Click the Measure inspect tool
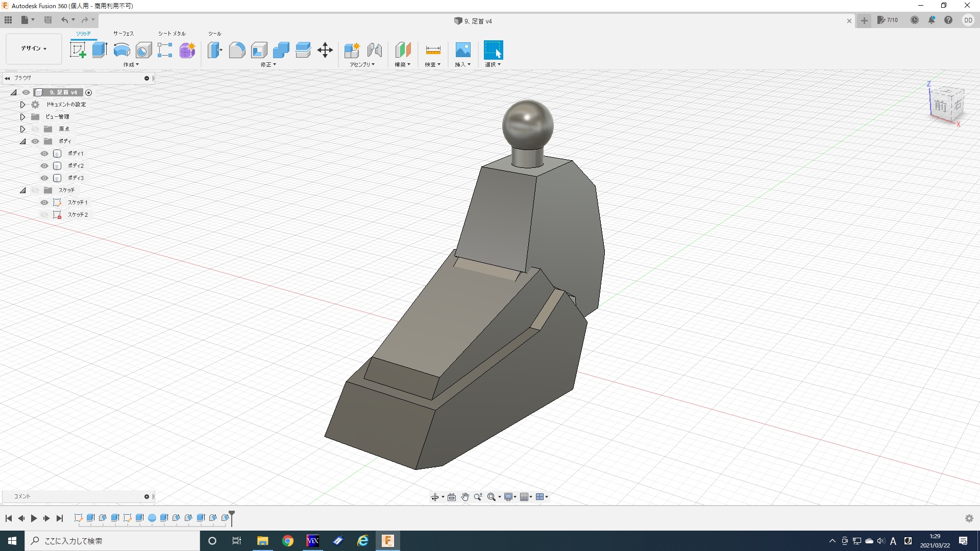Screen dimensions: 980x551 (x=433, y=50)
